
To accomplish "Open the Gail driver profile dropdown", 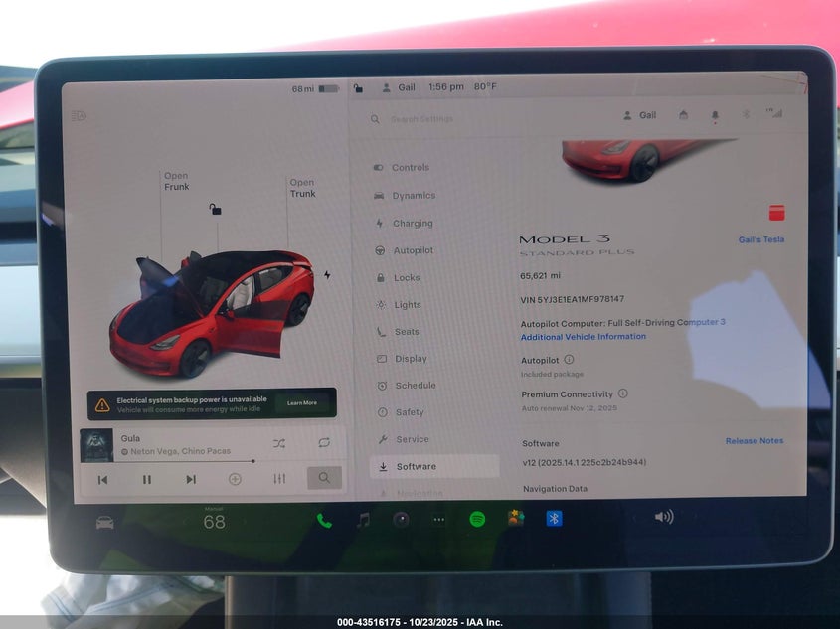I will 639,115.
